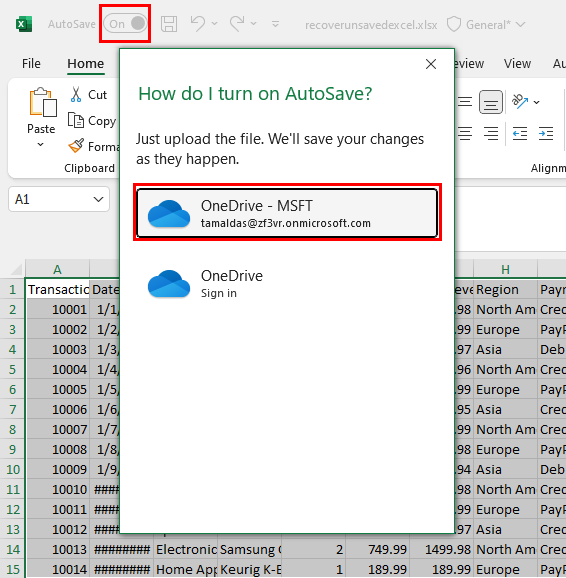The width and height of the screenshot is (566, 578).
Task: Choose OneDrive - MSFT account option
Action: coord(287,213)
